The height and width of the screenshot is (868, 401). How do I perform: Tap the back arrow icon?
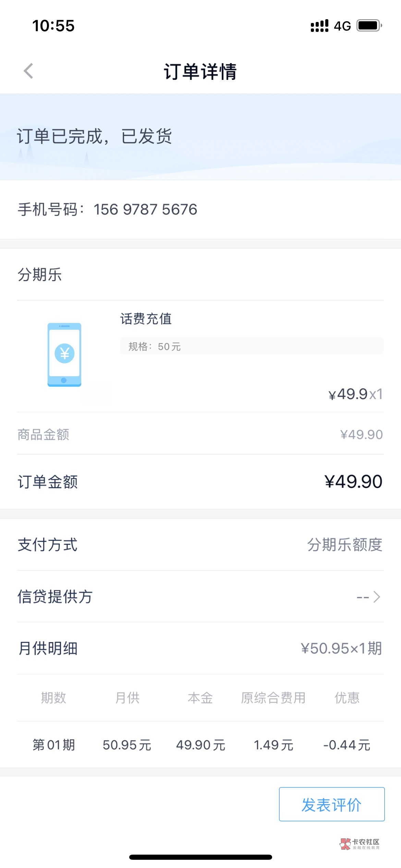(x=28, y=71)
